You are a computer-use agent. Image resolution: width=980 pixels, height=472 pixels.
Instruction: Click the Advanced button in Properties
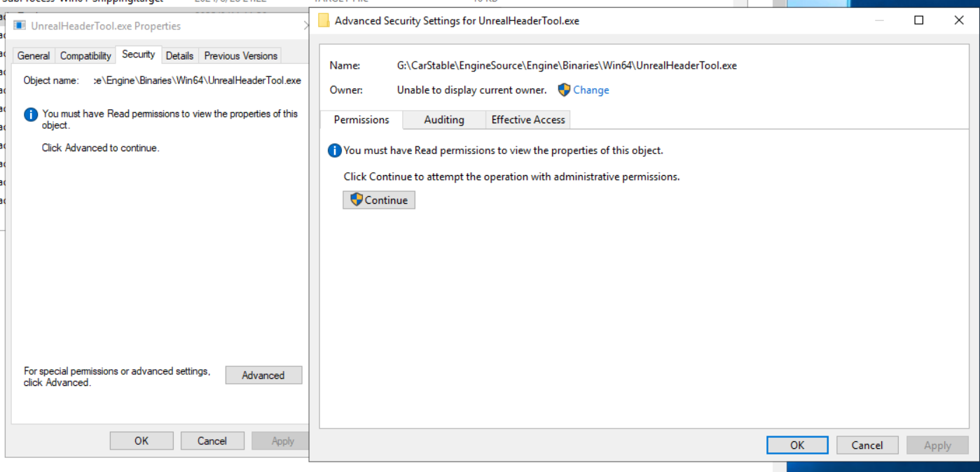(263, 375)
